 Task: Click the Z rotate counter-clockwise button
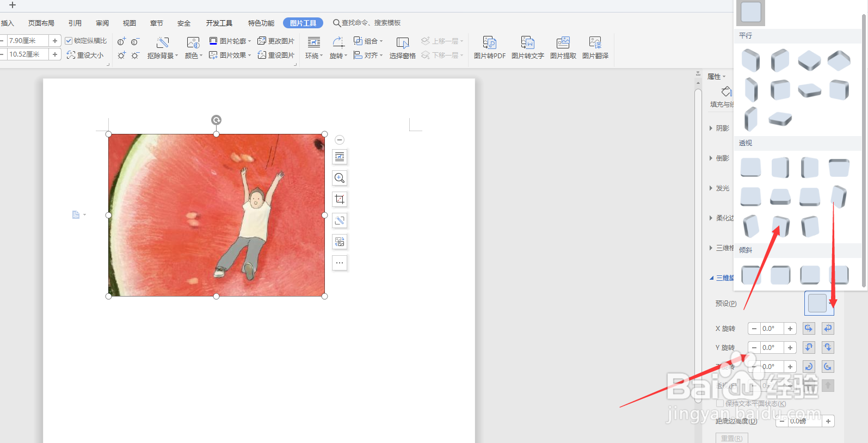point(828,366)
